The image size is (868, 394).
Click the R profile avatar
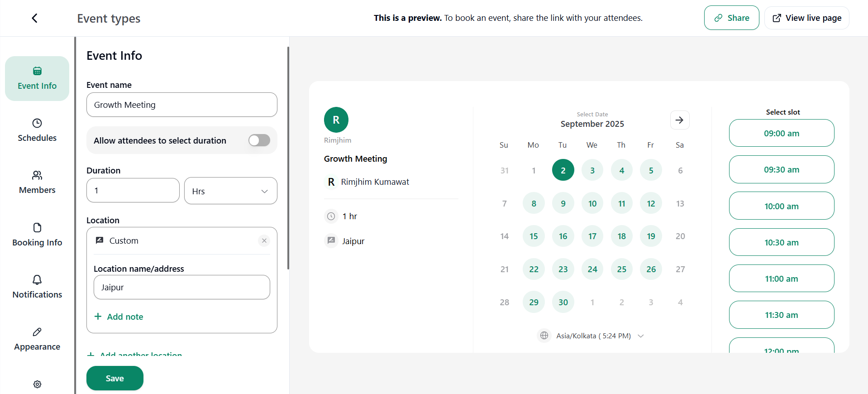click(336, 120)
